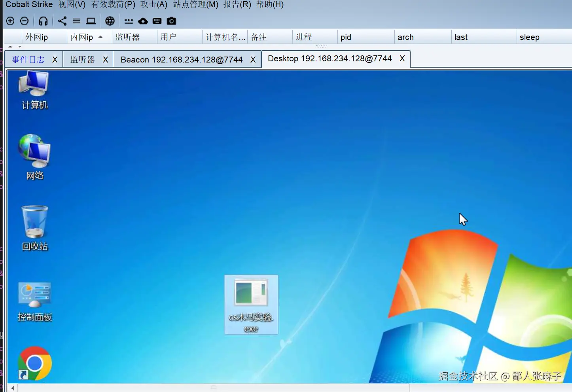Click the connect to team server plus icon

10,21
